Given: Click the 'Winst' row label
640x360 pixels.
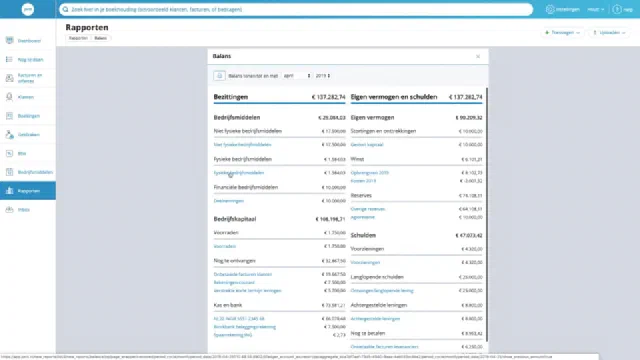Looking at the screenshot, I should click(357, 159).
